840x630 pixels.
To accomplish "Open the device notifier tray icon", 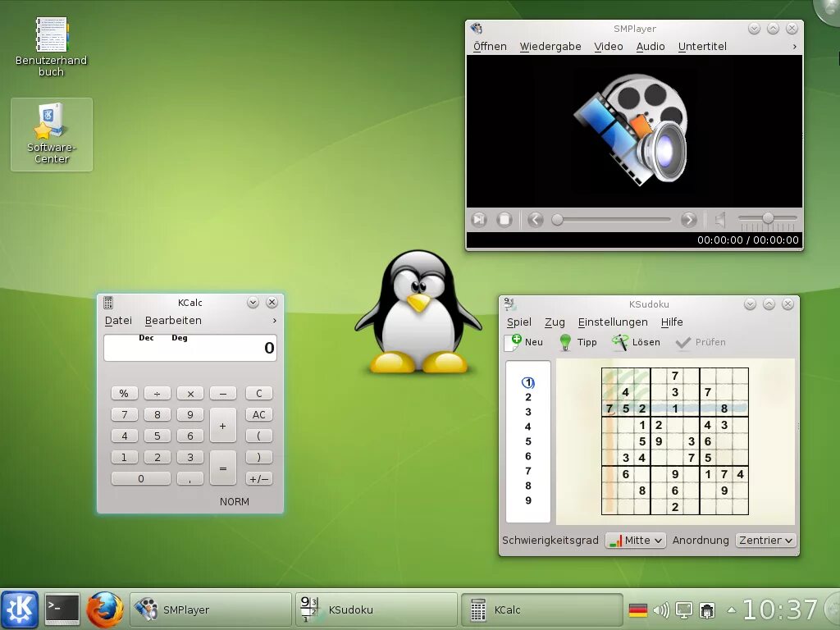I will (707, 610).
